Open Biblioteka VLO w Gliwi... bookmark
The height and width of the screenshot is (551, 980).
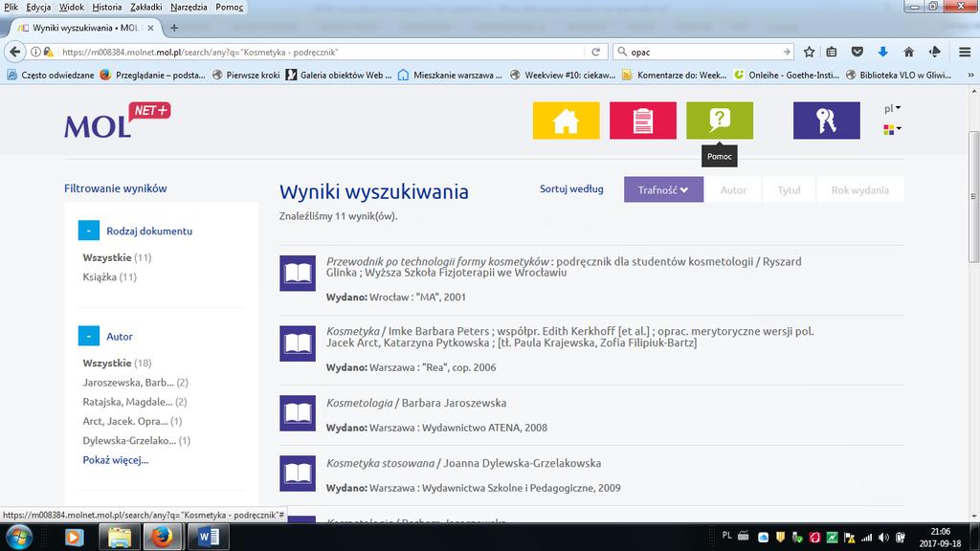click(x=898, y=75)
